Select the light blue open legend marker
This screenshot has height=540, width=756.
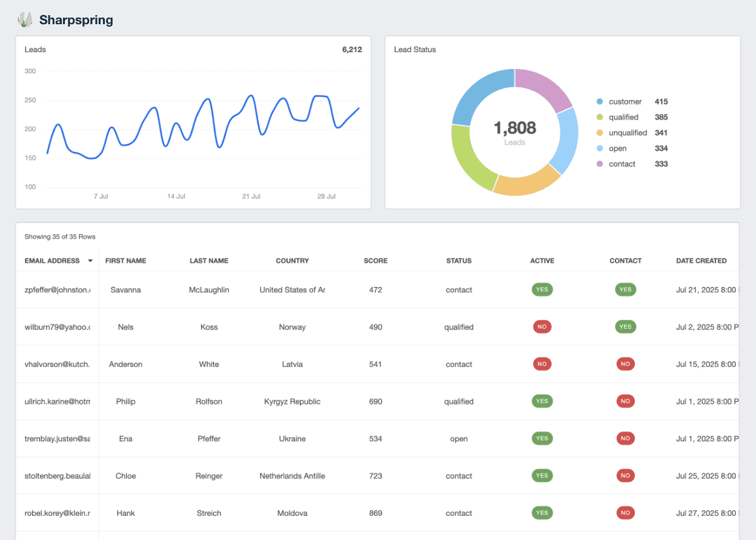click(600, 148)
